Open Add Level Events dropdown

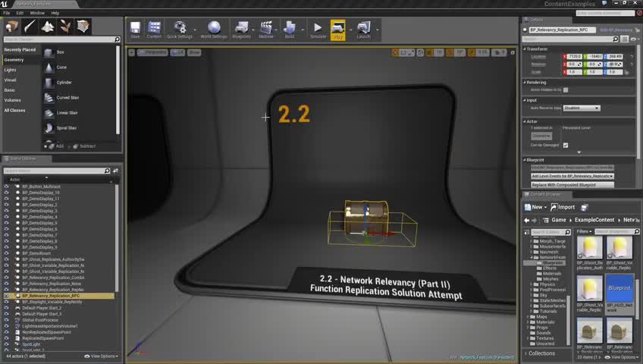pyautogui.click(x=572, y=176)
